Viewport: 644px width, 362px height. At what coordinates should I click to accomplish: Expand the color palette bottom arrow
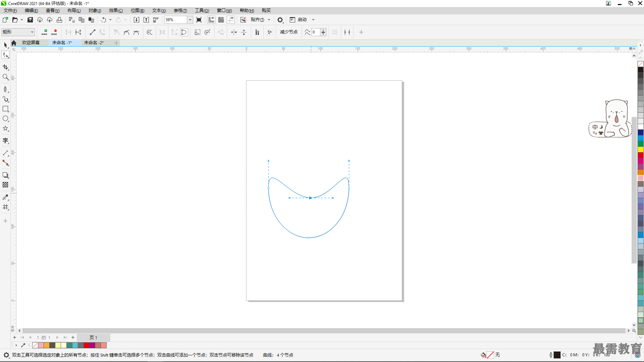(641, 338)
